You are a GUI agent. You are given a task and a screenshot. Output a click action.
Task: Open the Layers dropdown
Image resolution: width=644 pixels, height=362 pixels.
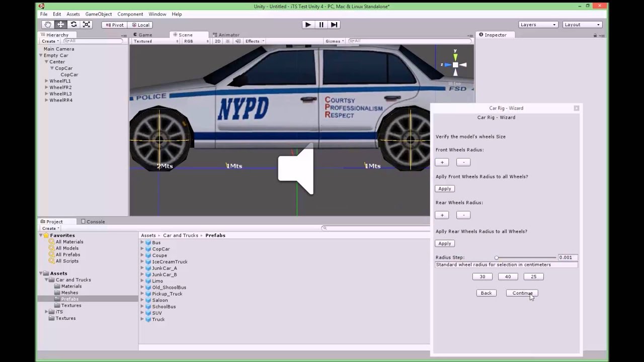[538, 25]
